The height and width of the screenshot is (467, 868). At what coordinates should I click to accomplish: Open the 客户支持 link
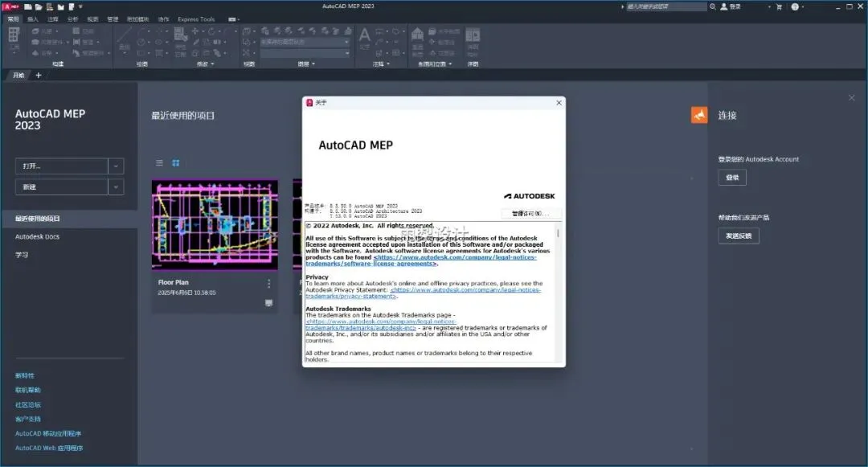coord(28,419)
